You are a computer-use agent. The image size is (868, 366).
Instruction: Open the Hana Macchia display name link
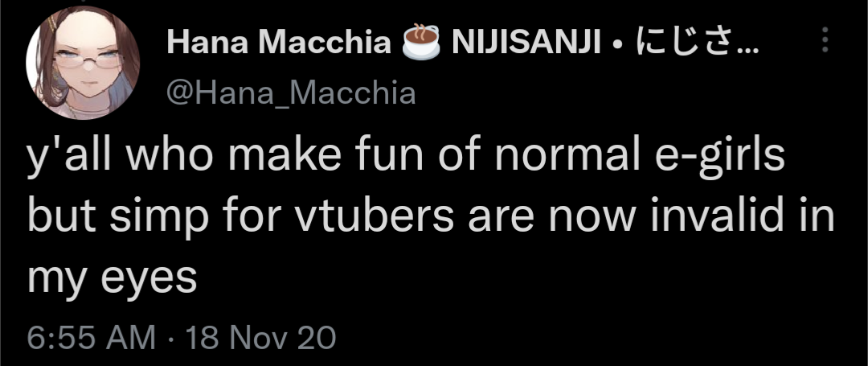coord(278,43)
